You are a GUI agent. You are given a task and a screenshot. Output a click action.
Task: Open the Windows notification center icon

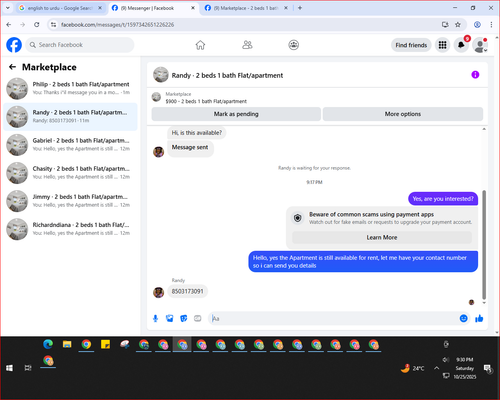tap(488, 369)
